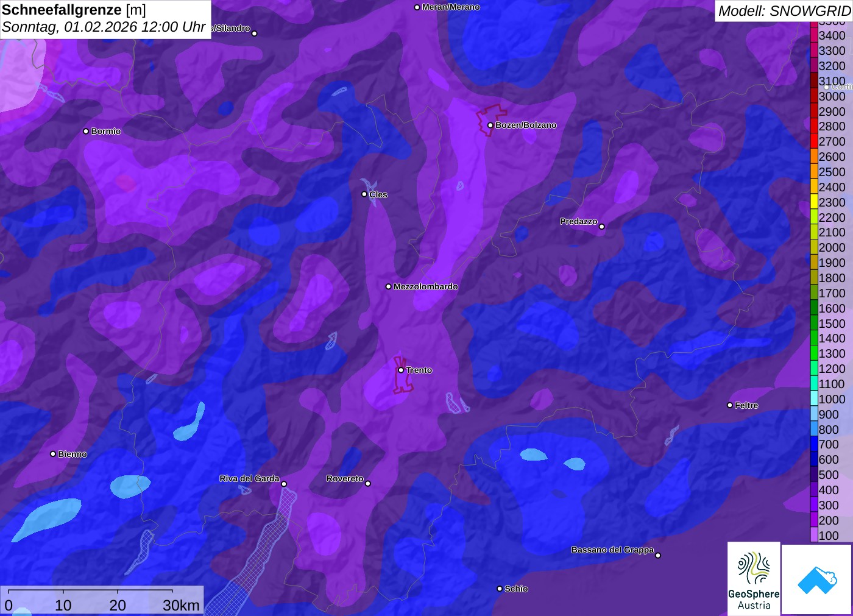Click the Meran/Merano marker dot
This screenshot has width=853, height=616.
click(x=417, y=7)
